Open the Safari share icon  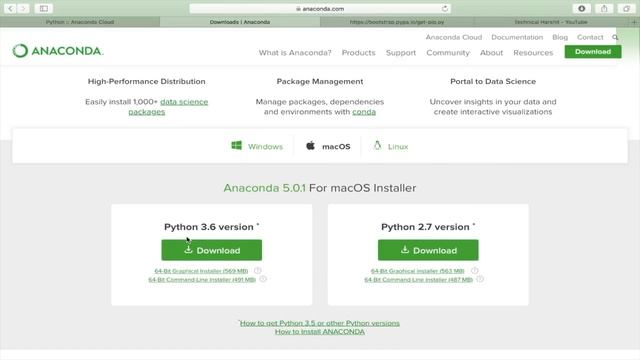pyautogui.click(x=604, y=8)
